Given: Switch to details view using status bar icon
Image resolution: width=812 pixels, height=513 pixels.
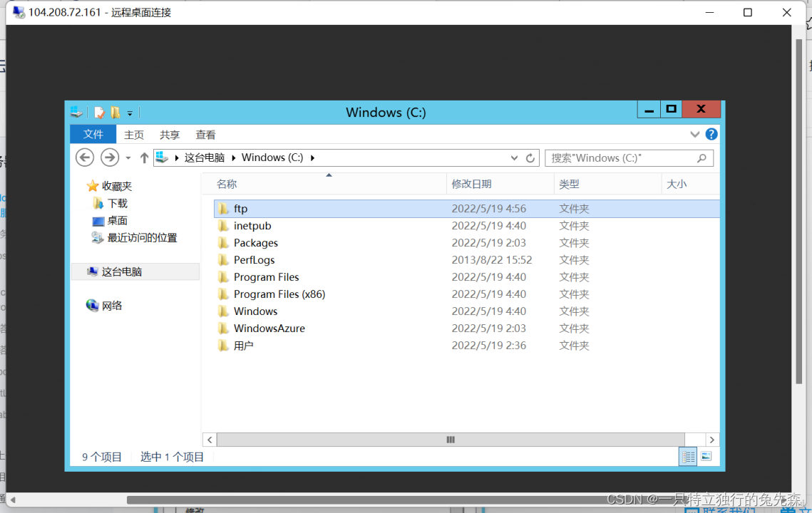Looking at the screenshot, I should [x=688, y=457].
